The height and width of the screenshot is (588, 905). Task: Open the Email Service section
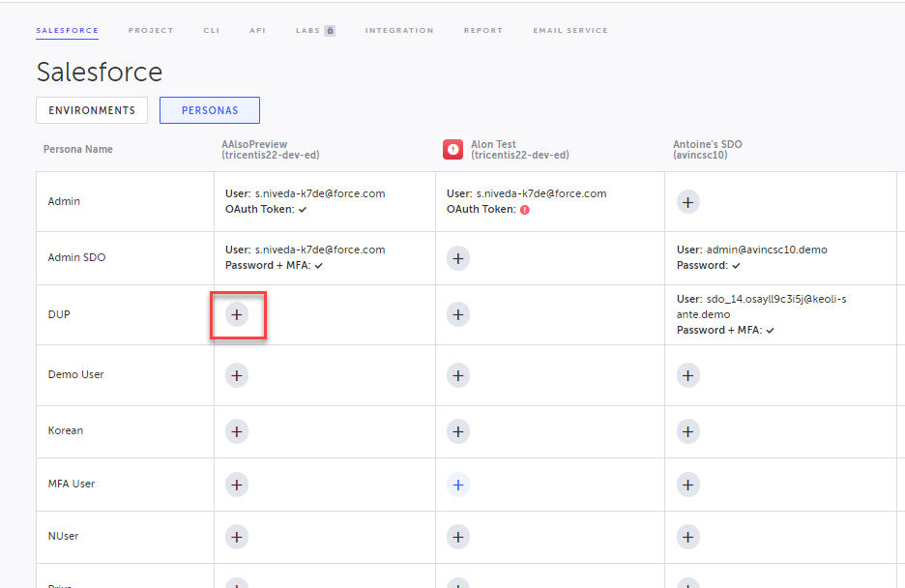570,31
